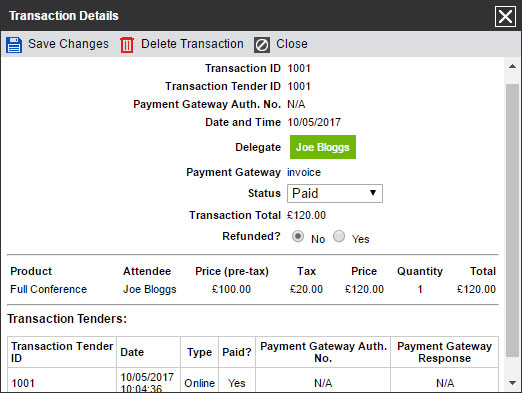The height and width of the screenshot is (393, 522).
Task: Click Payment Gateway value invoice
Action: (x=304, y=172)
